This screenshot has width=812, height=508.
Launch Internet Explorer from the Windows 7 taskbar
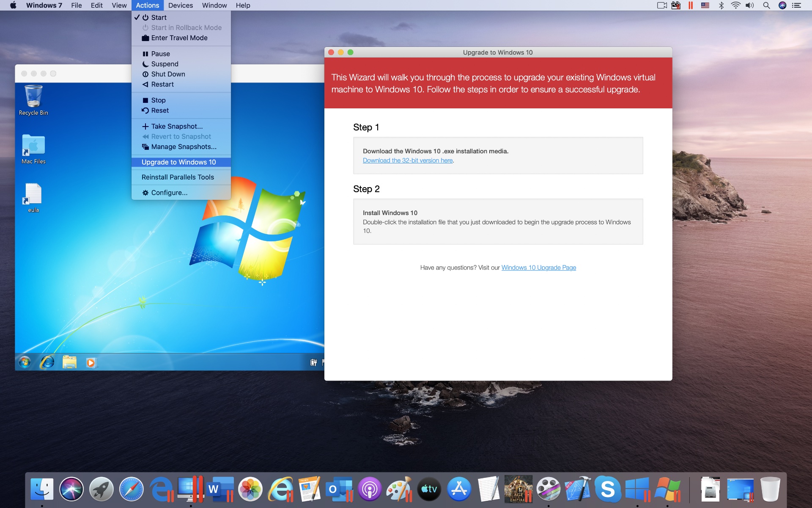[47, 362]
